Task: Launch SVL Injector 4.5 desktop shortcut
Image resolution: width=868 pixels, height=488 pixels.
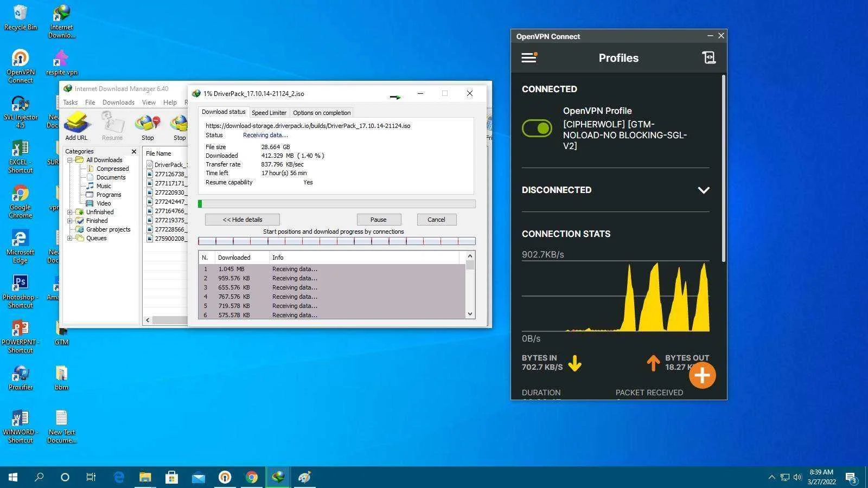Action: 20,111
